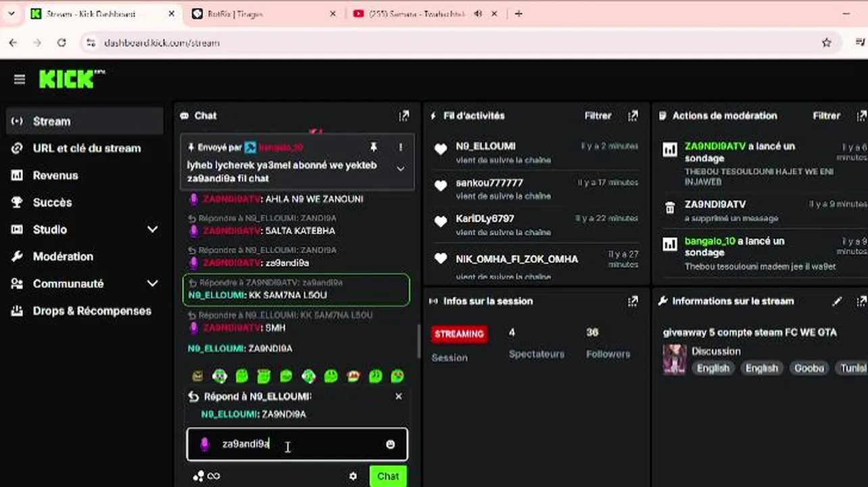Click the heart icon beside sankou777777

click(x=441, y=185)
